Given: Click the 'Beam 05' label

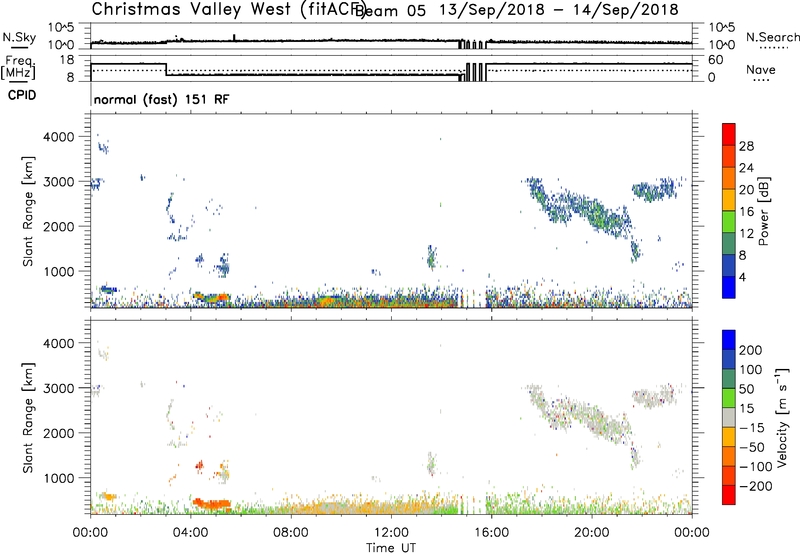Looking at the screenshot, I should [x=390, y=11].
